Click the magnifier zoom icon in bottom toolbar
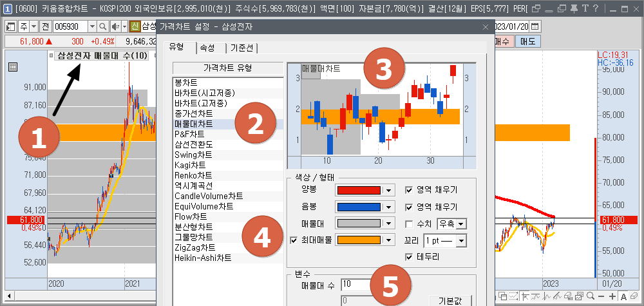The width and height of the screenshot is (644, 306). pos(591,296)
